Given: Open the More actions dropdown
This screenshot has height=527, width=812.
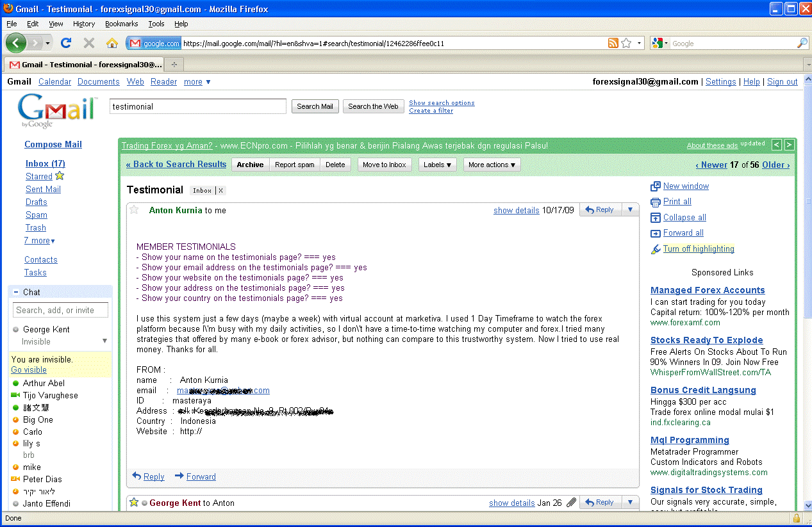Looking at the screenshot, I should coord(492,165).
